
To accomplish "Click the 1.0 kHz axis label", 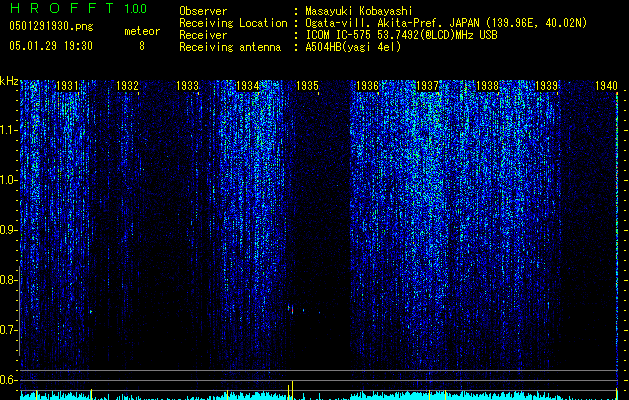I will pyautogui.click(x=8, y=180).
